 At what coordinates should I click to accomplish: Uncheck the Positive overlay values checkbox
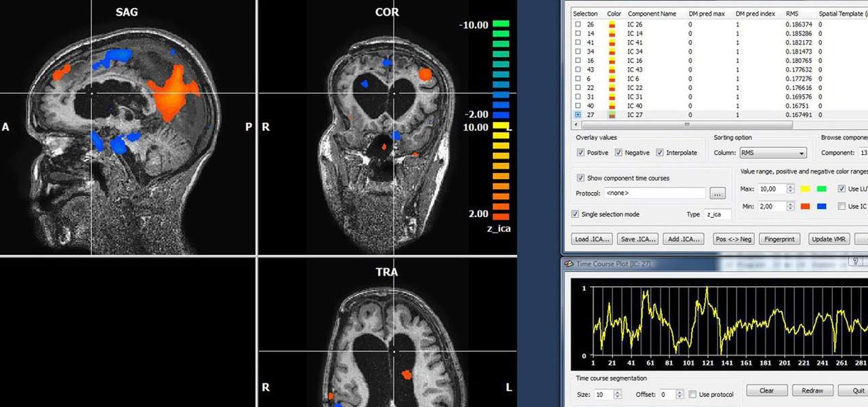click(581, 153)
